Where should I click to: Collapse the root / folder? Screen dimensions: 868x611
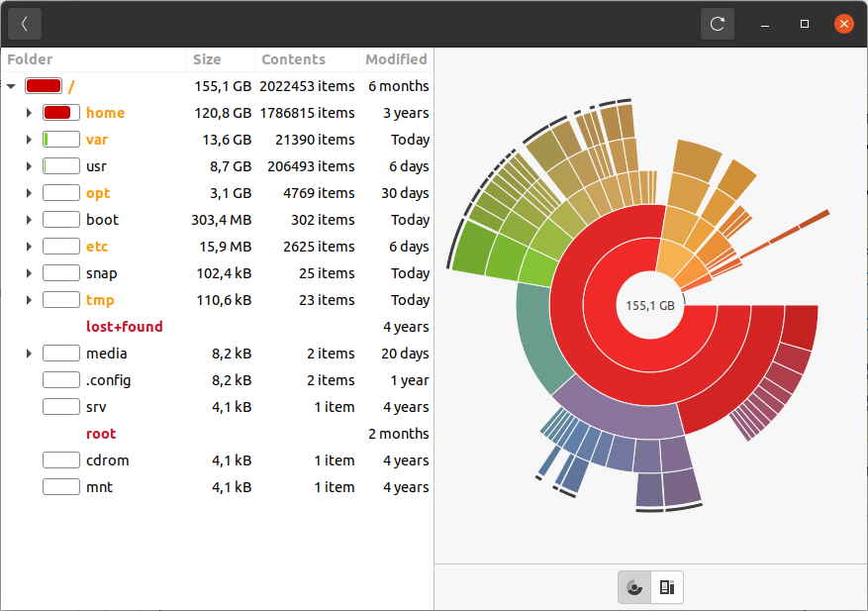click(x=11, y=85)
